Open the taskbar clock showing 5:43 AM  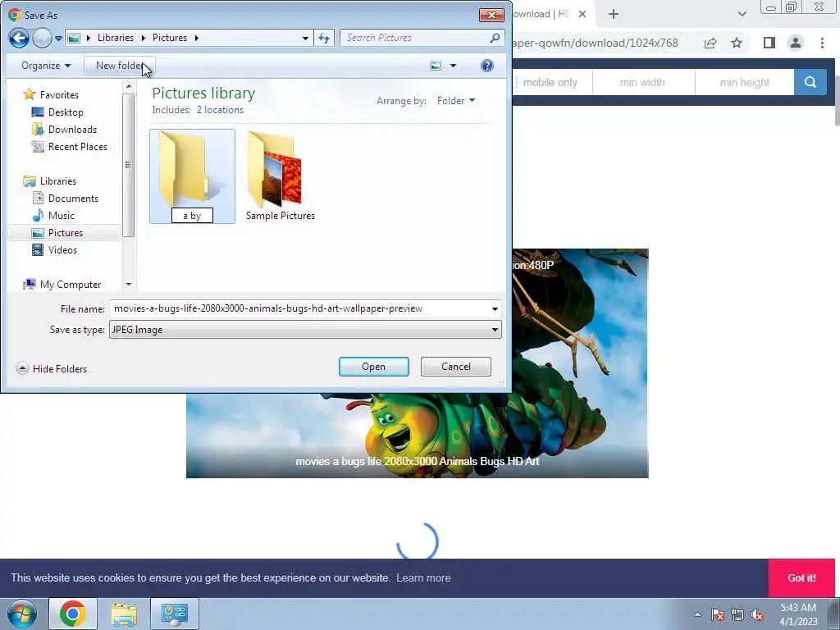(x=798, y=614)
